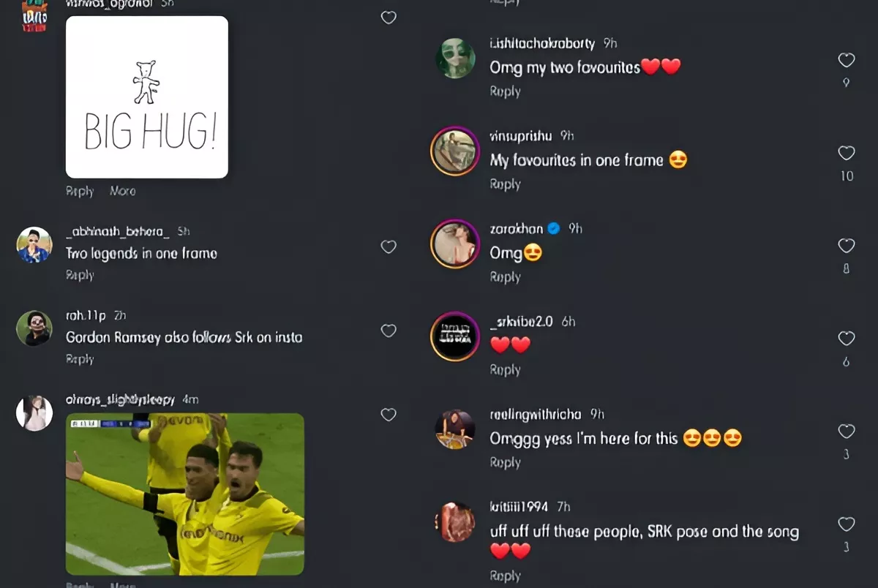The image size is (878, 588).
Task: Like the yellow jersey footballers GIF comment
Action: click(389, 415)
